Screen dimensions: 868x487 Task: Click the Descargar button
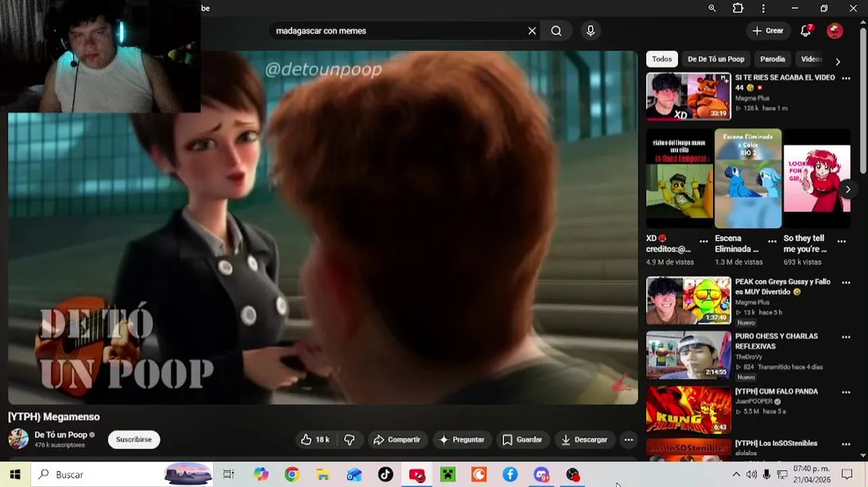click(584, 440)
